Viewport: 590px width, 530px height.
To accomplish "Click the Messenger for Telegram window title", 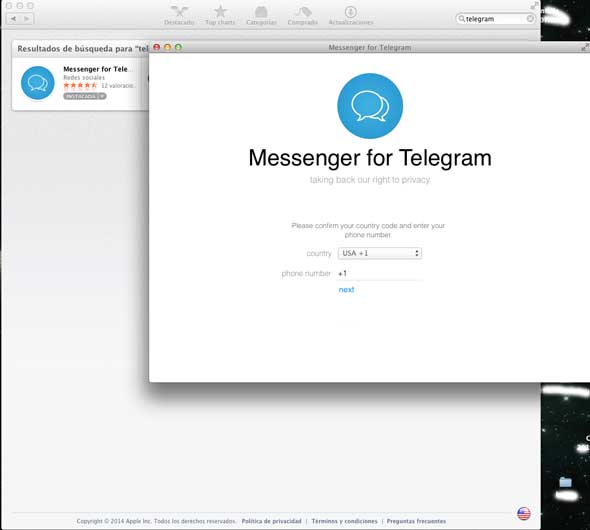I will (x=370, y=47).
